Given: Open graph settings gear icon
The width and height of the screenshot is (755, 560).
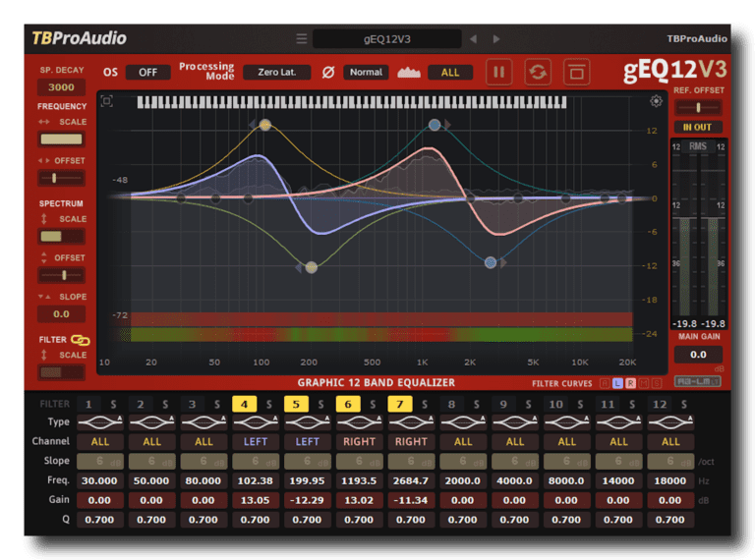Looking at the screenshot, I should coord(656,101).
